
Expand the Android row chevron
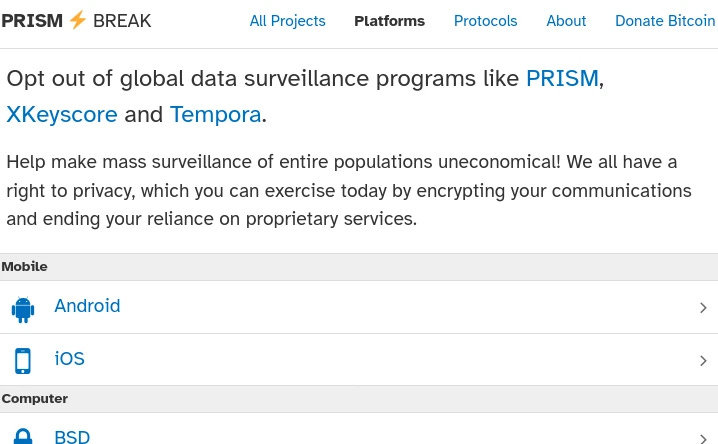(x=703, y=308)
